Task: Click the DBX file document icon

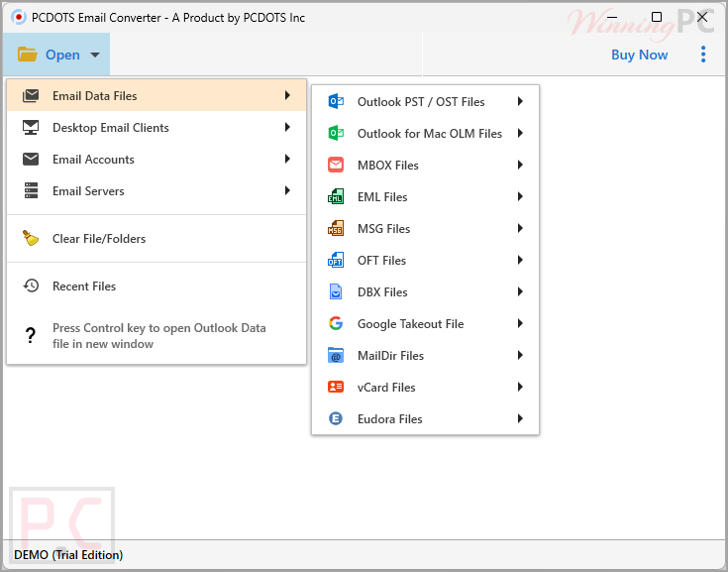Action: tap(336, 291)
